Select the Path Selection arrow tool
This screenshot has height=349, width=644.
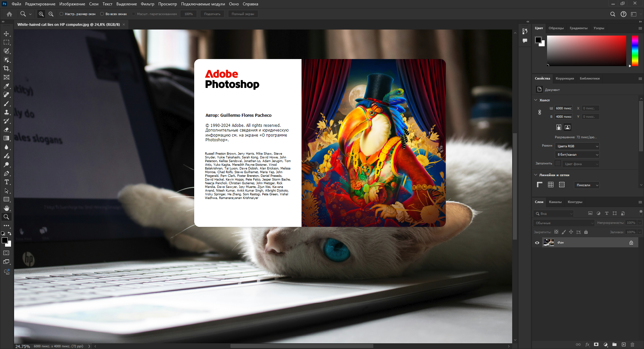coord(6,191)
